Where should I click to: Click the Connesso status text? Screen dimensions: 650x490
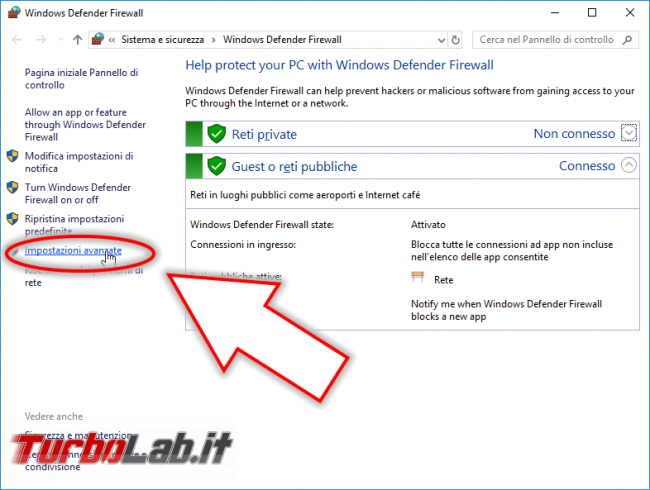[587, 166]
